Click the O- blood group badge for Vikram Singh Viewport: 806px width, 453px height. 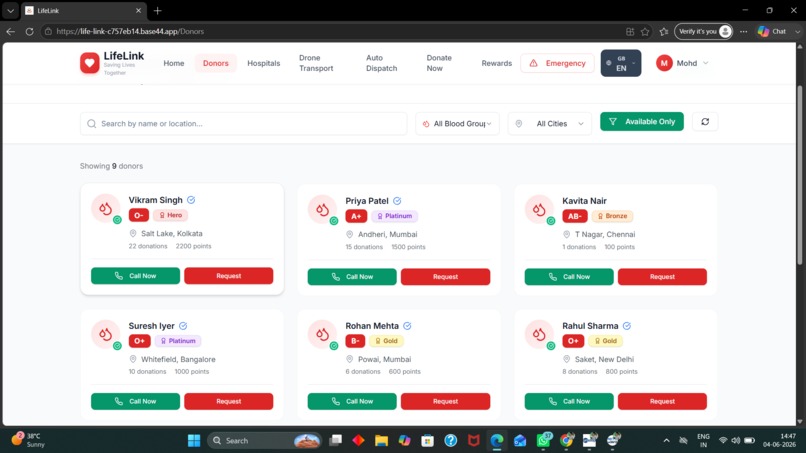(139, 215)
